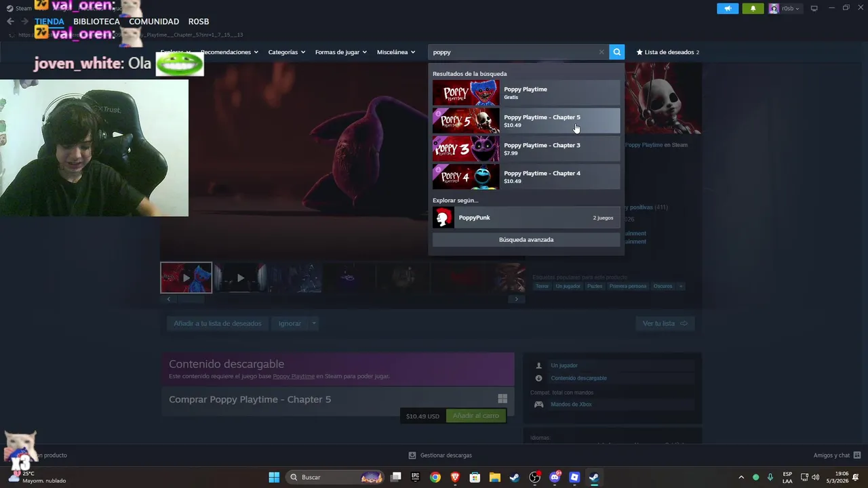The height and width of the screenshot is (488, 868).
Task: Click the Poppy 4 result thumbnail image
Action: point(466,177)
